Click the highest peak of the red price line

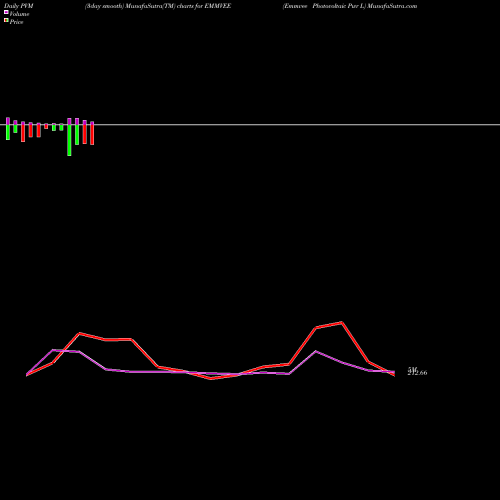tap(341, 322)
